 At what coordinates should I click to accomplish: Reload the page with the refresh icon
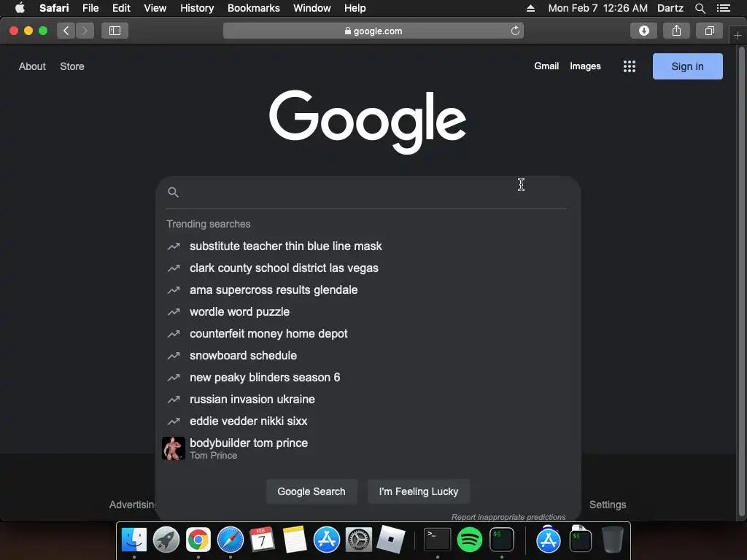click(515, 31)
